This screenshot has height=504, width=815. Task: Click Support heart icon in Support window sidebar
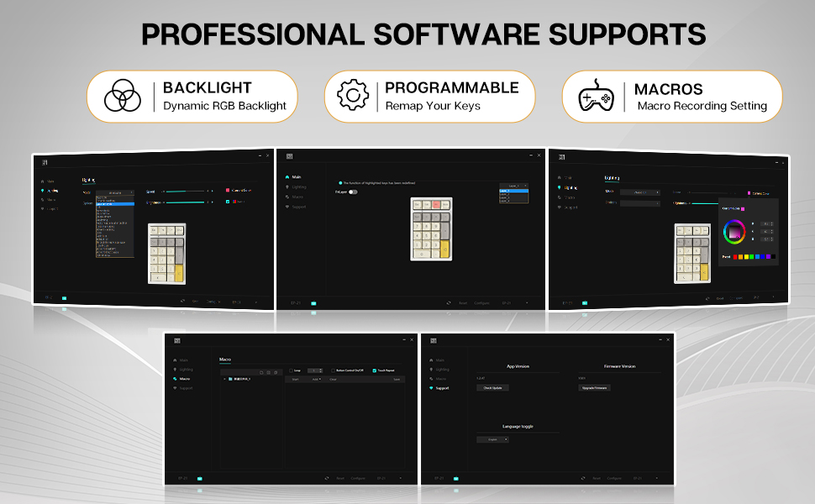click(431, 388)
